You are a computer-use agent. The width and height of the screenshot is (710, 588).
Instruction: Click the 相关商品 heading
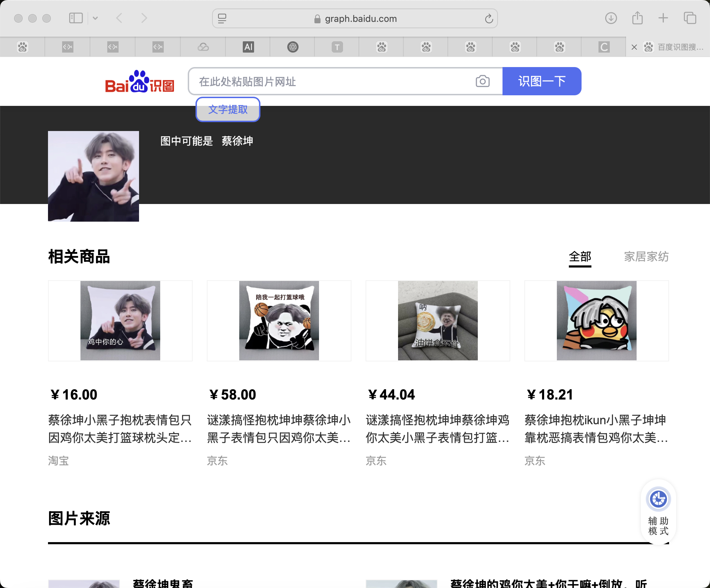[x=79, y=257]
